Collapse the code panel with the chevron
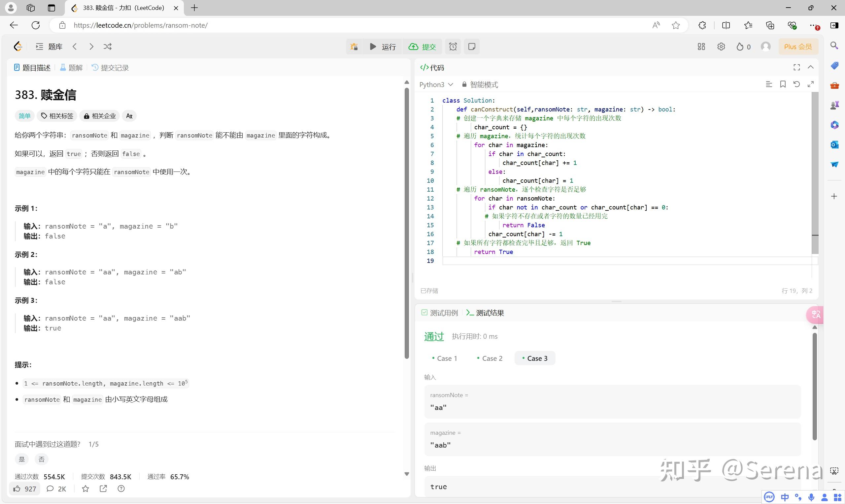845x504 pixels. coord(811,67)
